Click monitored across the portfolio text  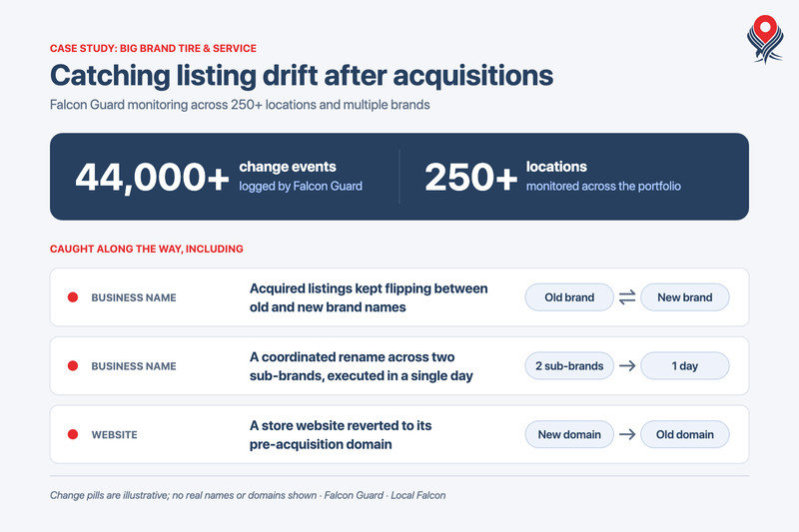(x=603, y=187)
